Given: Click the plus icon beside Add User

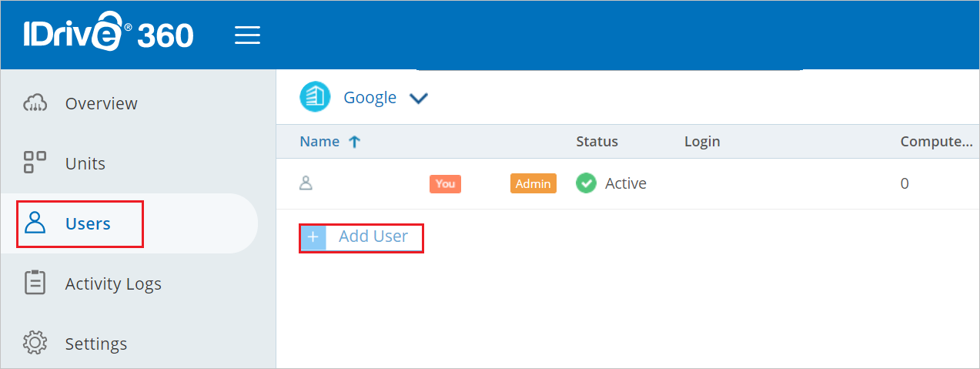Looking at the screenshot, I should coord(313,237).
